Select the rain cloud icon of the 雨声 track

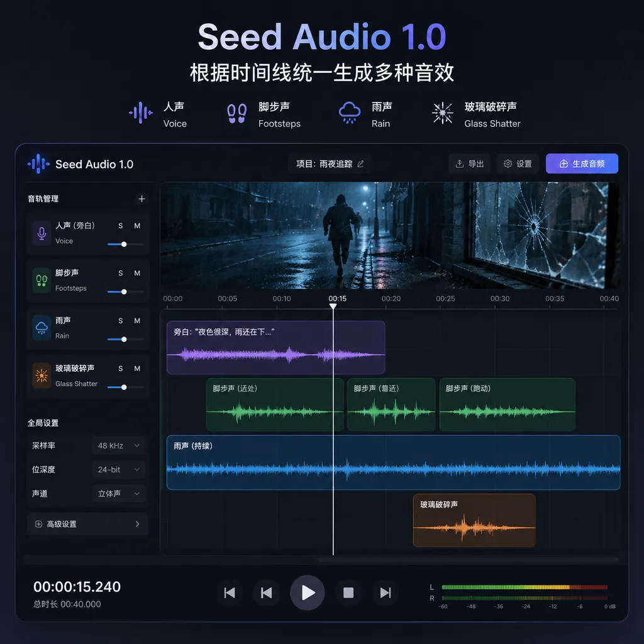(42, 328)
